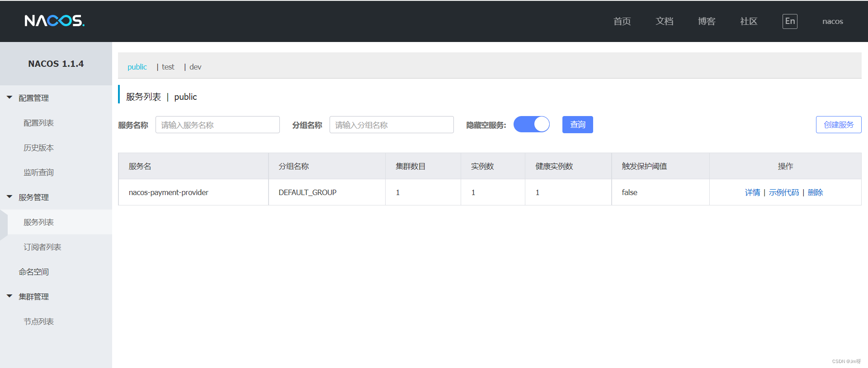Click the NACOS 1.1.4 version title

click(56, 64)
